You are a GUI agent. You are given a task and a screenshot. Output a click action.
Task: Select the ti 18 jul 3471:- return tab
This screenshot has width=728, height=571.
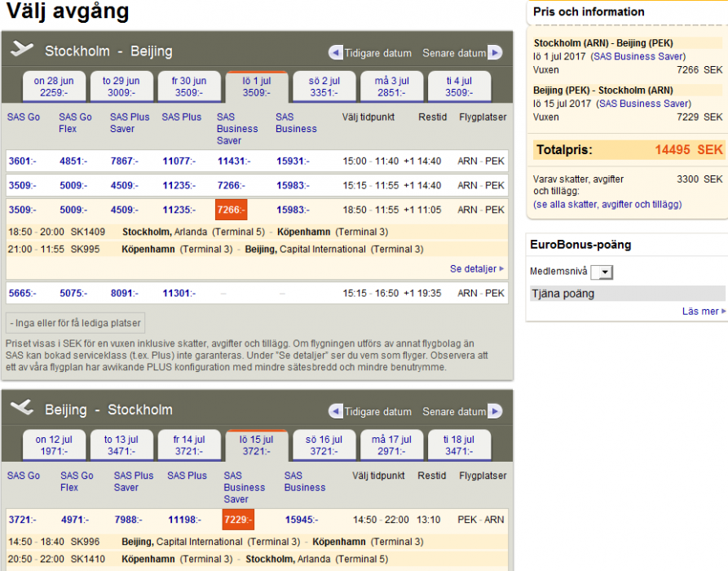pos(459,445)
